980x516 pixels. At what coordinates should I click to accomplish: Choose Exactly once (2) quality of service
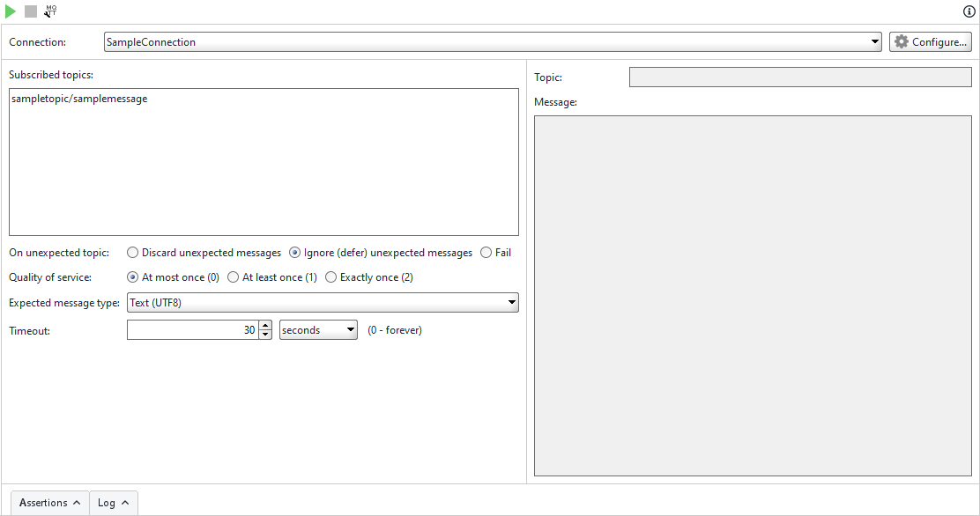click(330, 277)
